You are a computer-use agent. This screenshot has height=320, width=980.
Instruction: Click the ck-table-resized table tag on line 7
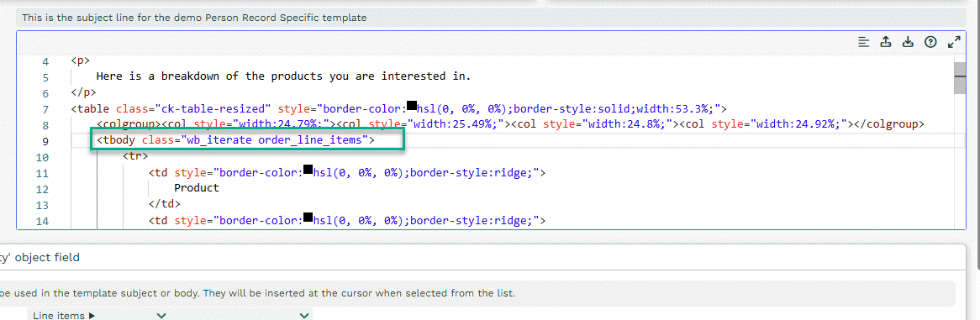[x=398, y=108]
